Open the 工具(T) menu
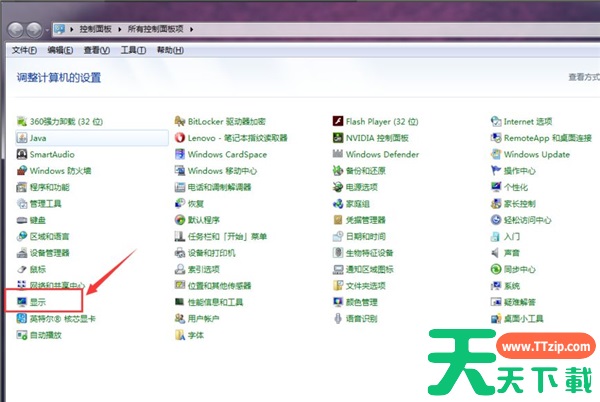The image size is (600, 402). click(133, 49)
